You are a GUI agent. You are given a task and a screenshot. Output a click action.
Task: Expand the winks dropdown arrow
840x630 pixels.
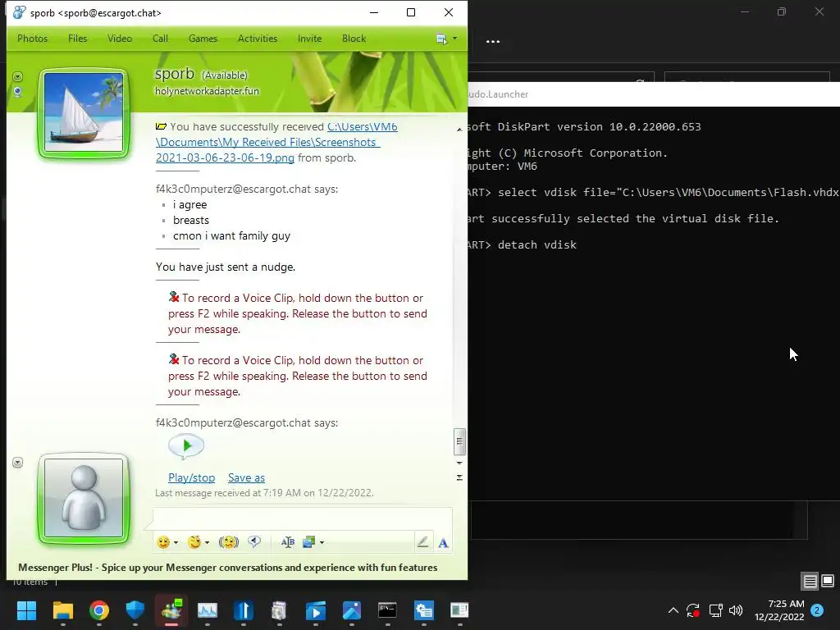tap(208, 543)
